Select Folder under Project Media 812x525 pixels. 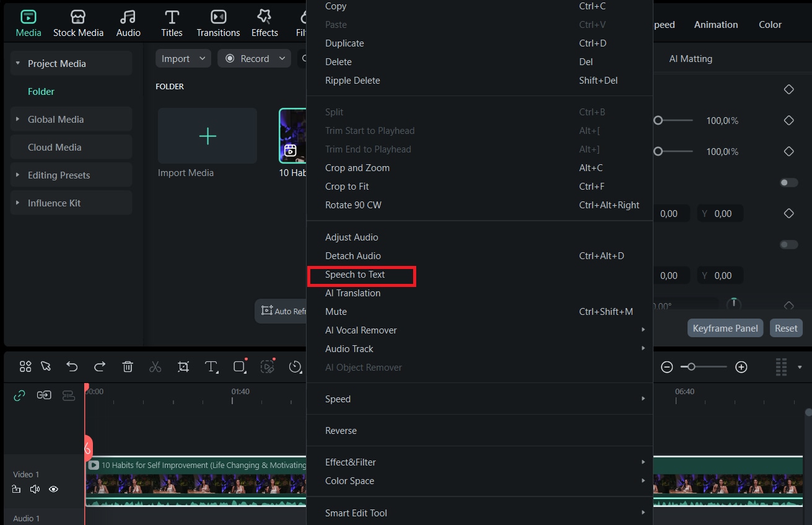pos(41,91)
